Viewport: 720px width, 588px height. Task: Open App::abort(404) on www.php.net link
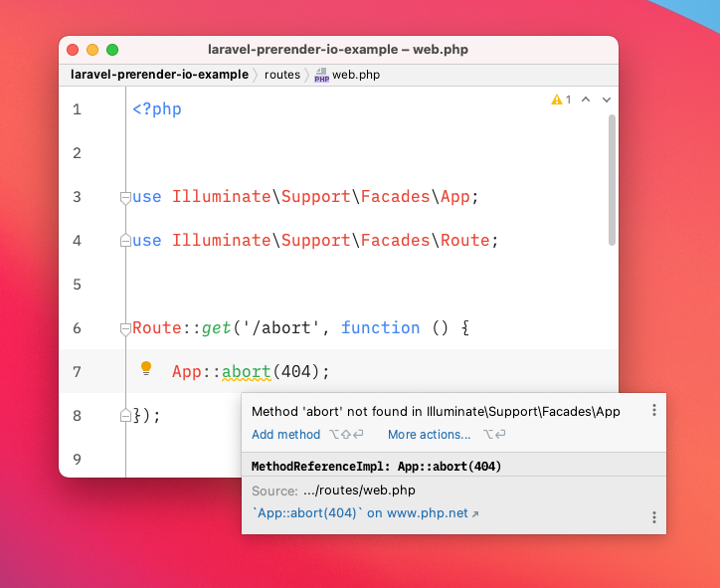365,513
